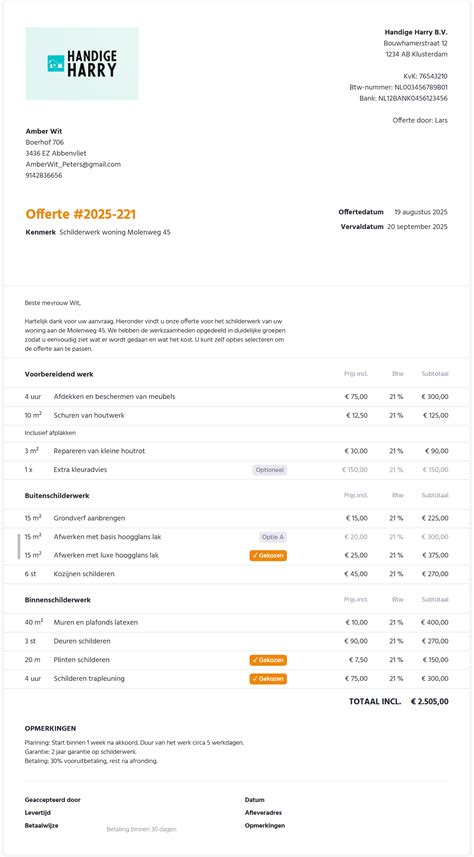This screenshot has width=474, height=857.
Task: Click the expiry date 20 september 2025
Action: point(418,226)
